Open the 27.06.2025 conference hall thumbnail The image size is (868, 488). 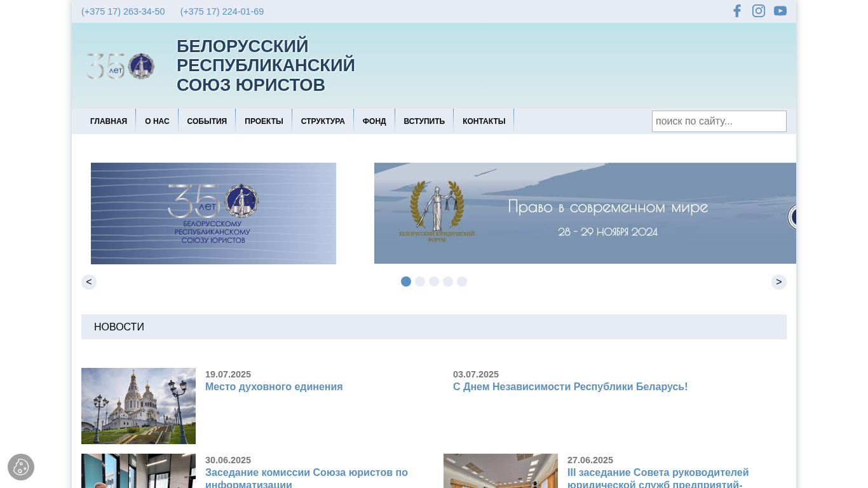(501, 471)
